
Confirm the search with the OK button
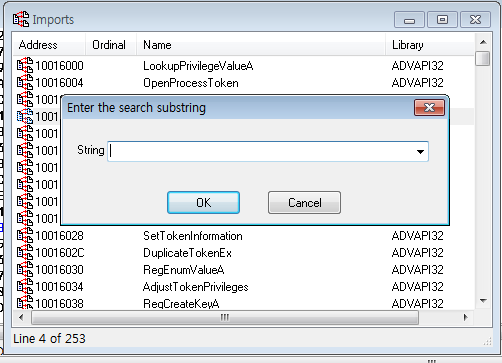pos(203,202)
